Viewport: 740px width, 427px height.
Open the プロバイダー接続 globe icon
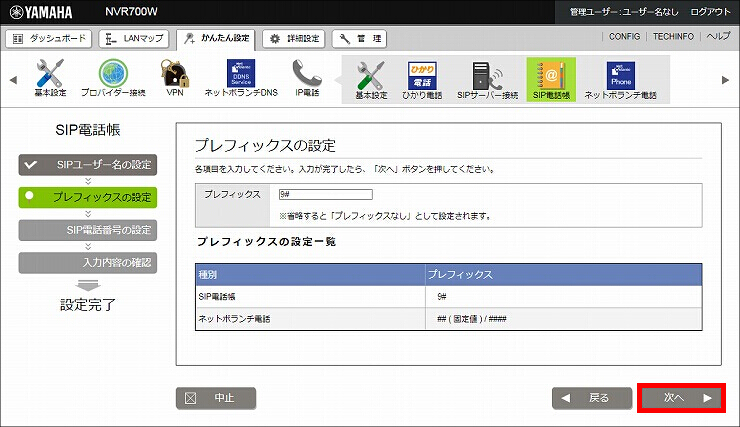tap(113, 78)
